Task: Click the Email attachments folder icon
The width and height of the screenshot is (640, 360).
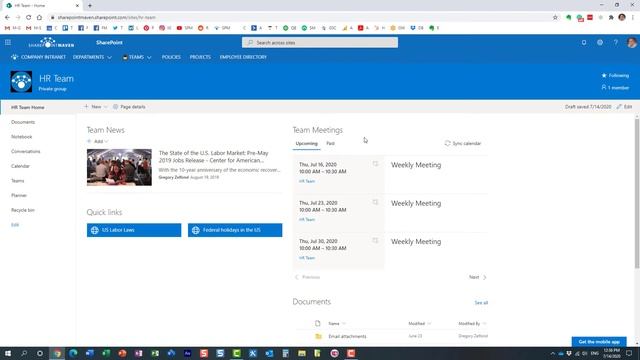Action: [318, 336]
